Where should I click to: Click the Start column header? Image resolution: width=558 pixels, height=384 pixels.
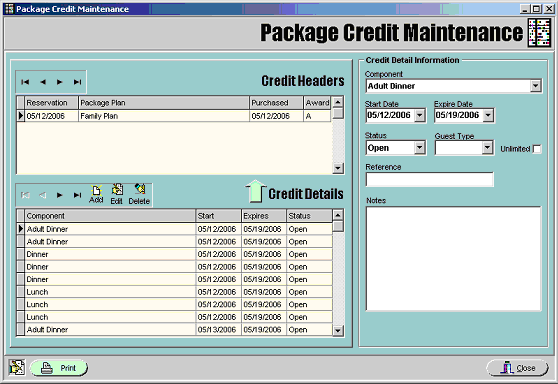coord(218,216)
